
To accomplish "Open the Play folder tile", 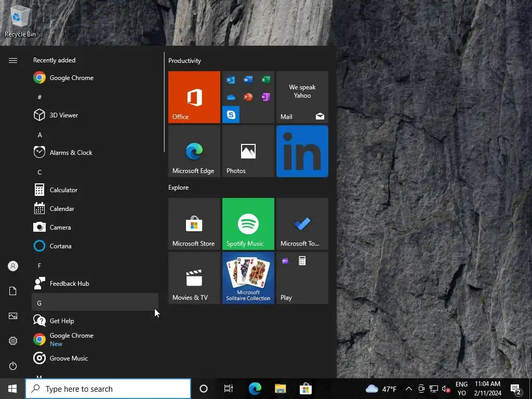I will click(x=302, y=278).
